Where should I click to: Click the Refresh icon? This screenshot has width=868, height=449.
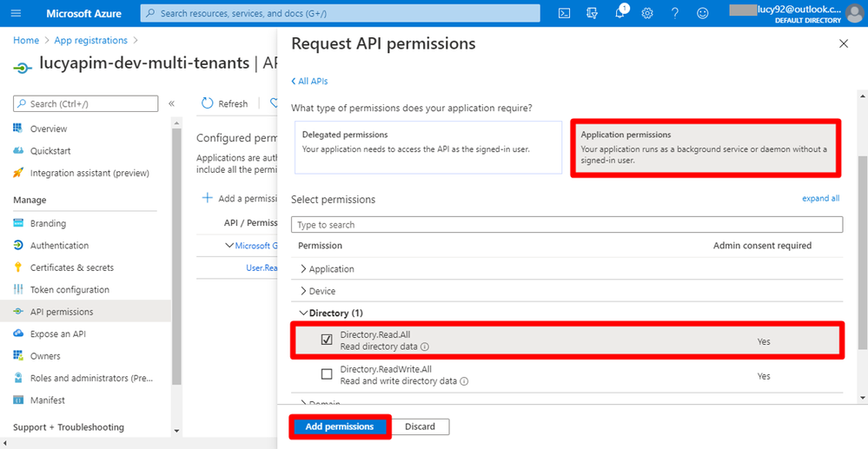click(208, 103)
